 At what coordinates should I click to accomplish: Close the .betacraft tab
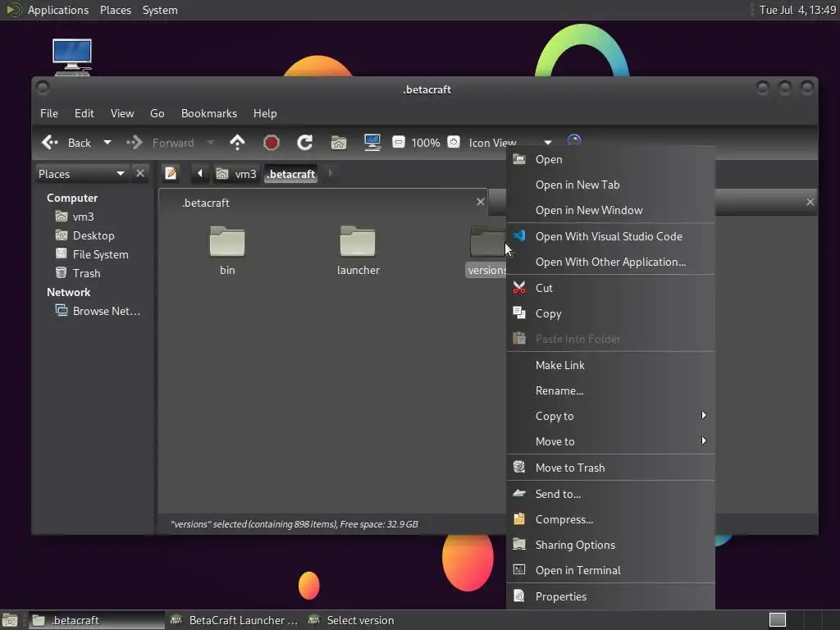pyautogui.click(x=481, y=202)
